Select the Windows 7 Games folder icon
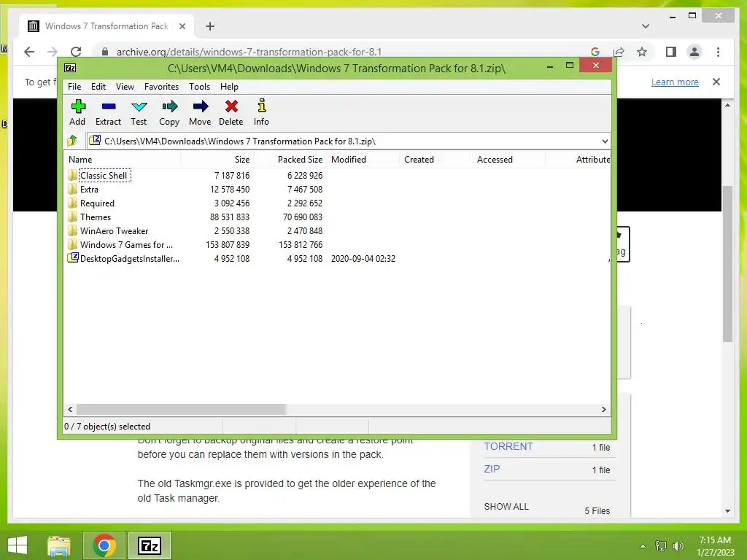747x560 pixels. pyautogui.click(x=72, y=244)
